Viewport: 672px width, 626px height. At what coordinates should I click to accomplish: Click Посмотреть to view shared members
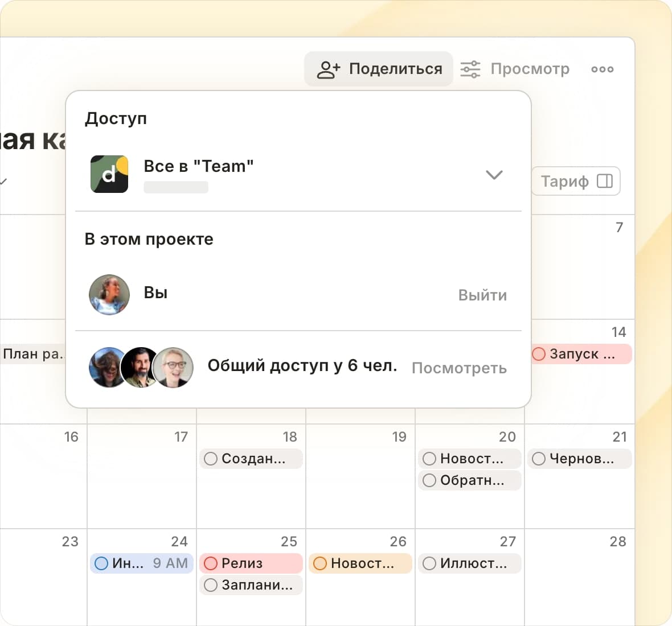point(459,368)
